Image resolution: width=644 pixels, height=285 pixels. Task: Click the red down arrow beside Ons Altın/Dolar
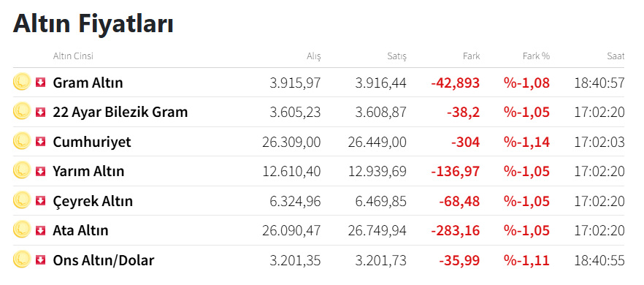pyautogui.click(x=40, y=260)
